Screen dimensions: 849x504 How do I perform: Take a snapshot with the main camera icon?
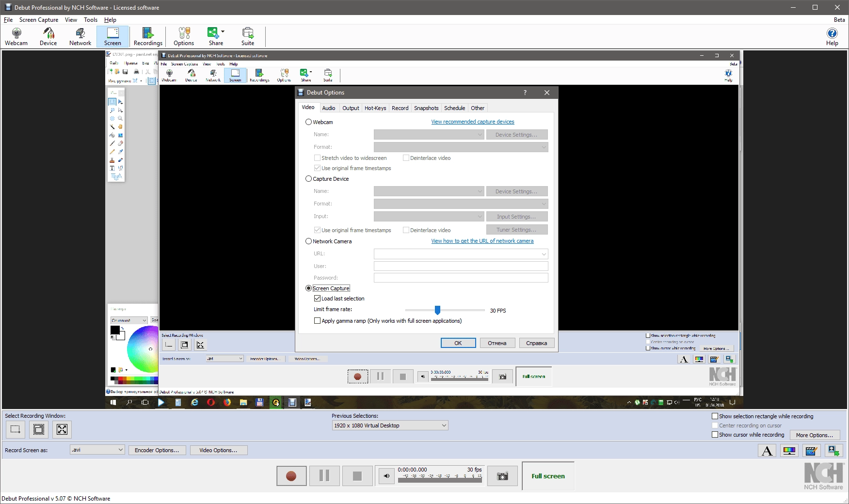(502, 476)
